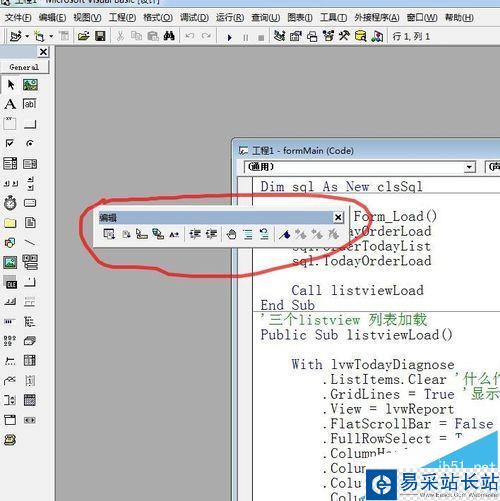500x501 pixels.
Task: Open the Add Standard EXE Project dropdown arrow
Action: click(27, 36)
